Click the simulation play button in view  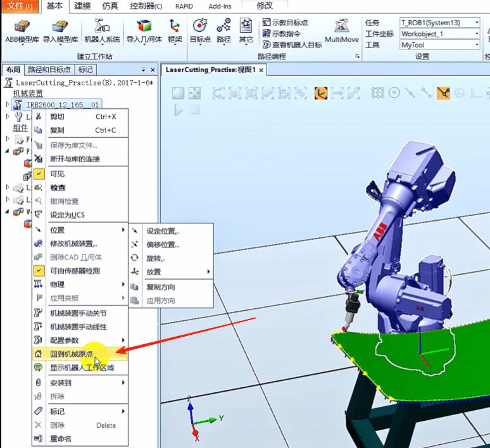(179, 110)
